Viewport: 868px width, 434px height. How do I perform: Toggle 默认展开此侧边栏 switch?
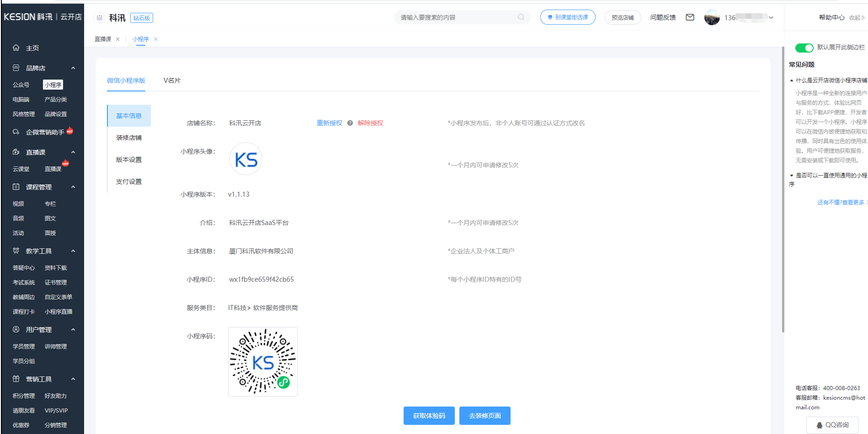click(x=804, y=48)
